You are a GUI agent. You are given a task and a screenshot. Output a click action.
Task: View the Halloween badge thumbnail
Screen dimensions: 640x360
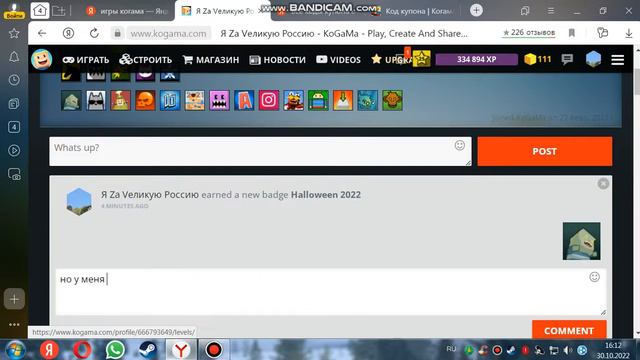point(581,241)
